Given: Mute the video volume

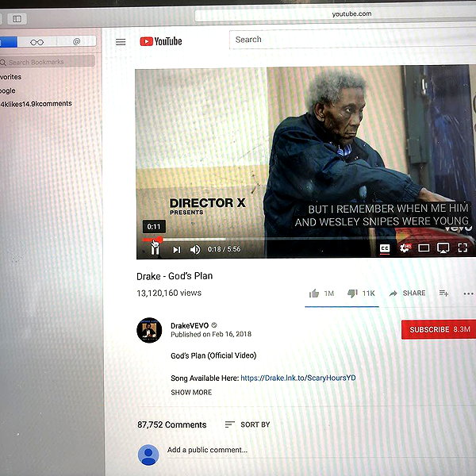Looking at the screenshot, I should point(195,250).
